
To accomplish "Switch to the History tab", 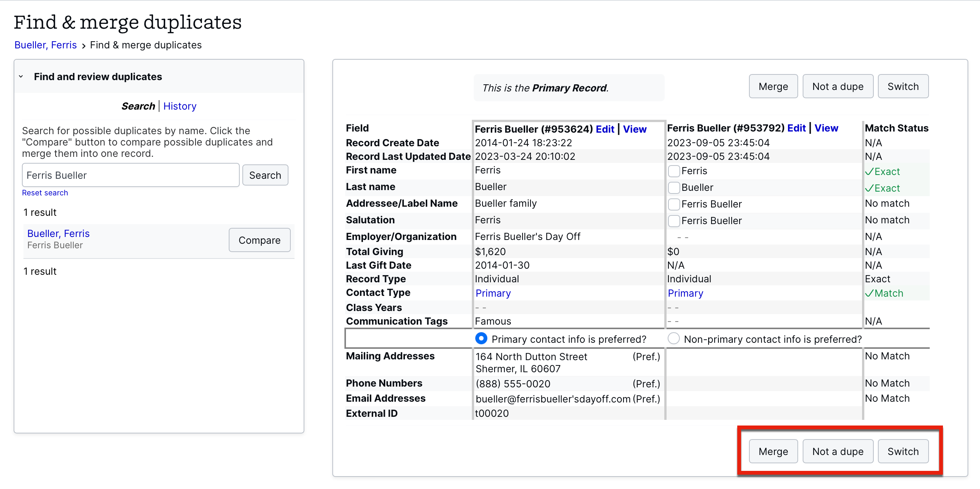I will point(180,106).
